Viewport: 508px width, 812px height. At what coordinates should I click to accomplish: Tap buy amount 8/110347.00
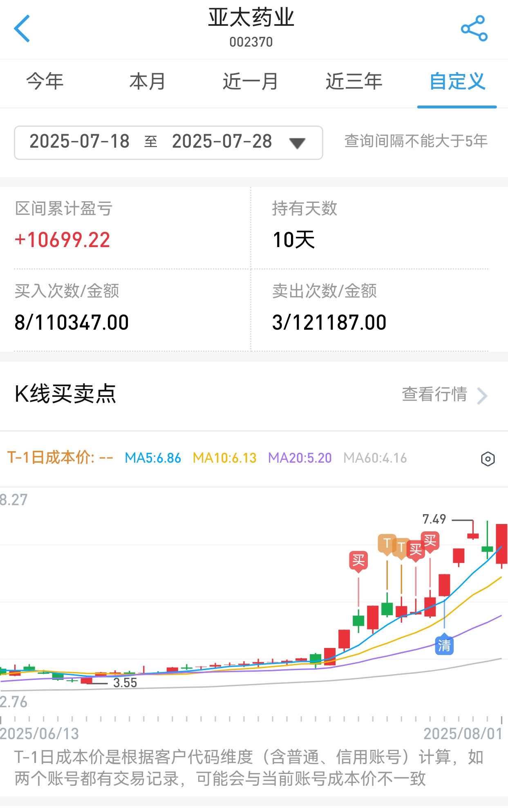click(72, 322)
